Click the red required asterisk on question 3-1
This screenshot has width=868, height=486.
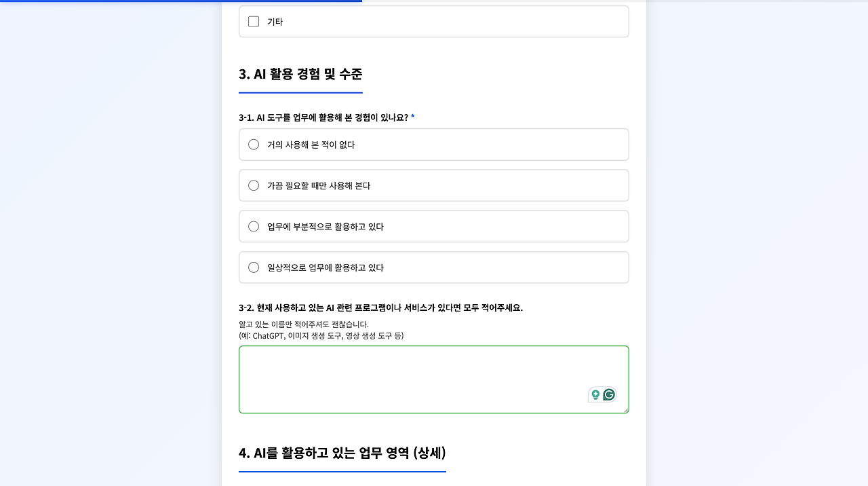pos(412,117)
